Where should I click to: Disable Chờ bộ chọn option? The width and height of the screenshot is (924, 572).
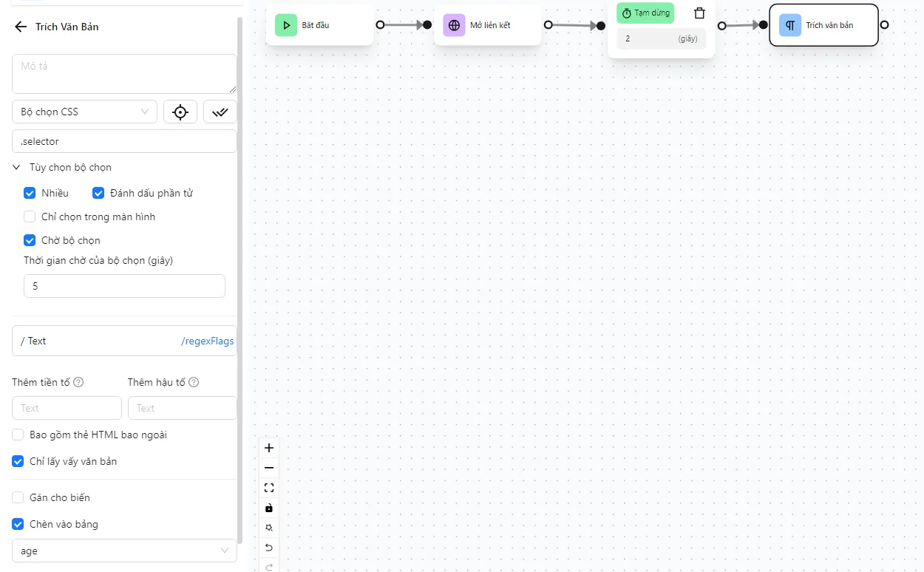click(30, 239)
